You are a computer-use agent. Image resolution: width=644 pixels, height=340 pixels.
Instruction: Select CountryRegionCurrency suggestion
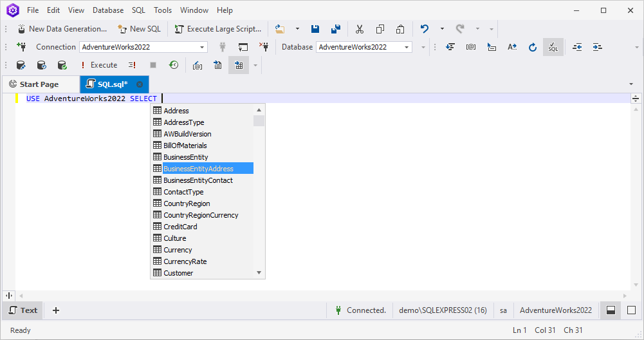coord(203,215)
